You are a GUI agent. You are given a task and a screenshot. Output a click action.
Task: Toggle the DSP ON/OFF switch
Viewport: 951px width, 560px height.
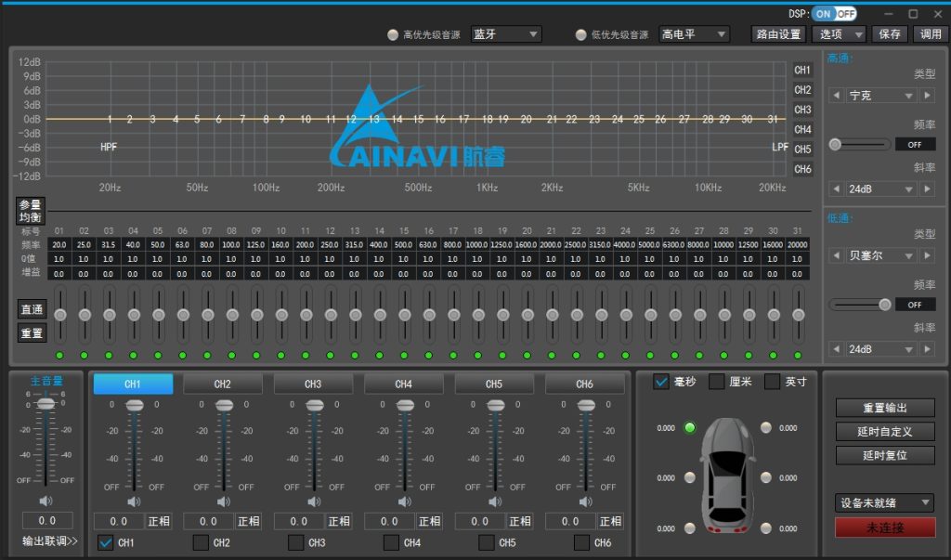point(835,13)
